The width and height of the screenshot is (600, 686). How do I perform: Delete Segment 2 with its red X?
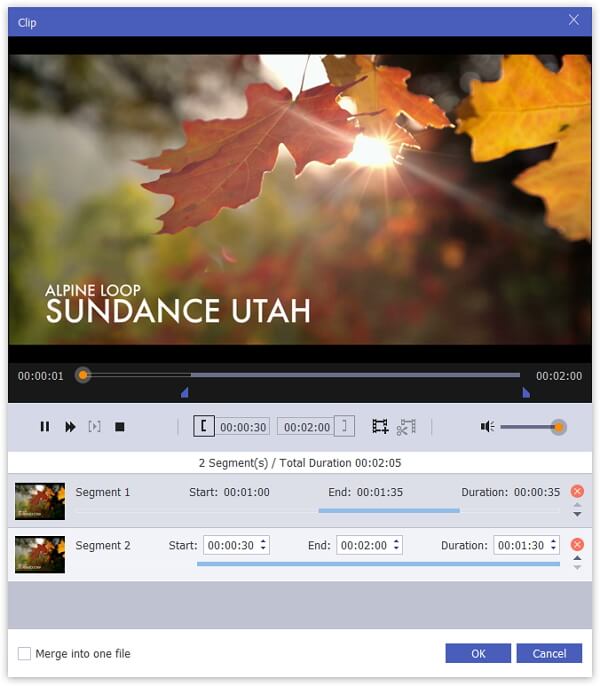[x=577, y=544]
